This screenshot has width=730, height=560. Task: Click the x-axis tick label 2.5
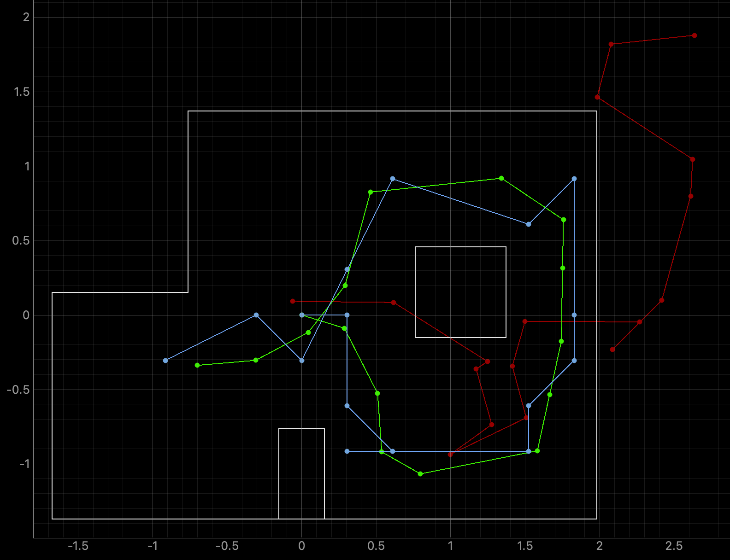(674, 546)
